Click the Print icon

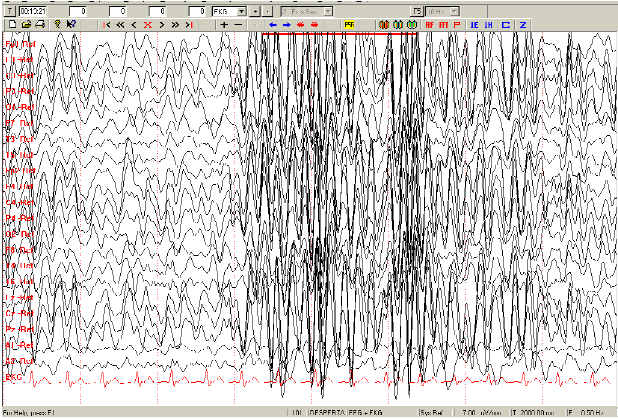pyautogui.click(x=40, y=25)
